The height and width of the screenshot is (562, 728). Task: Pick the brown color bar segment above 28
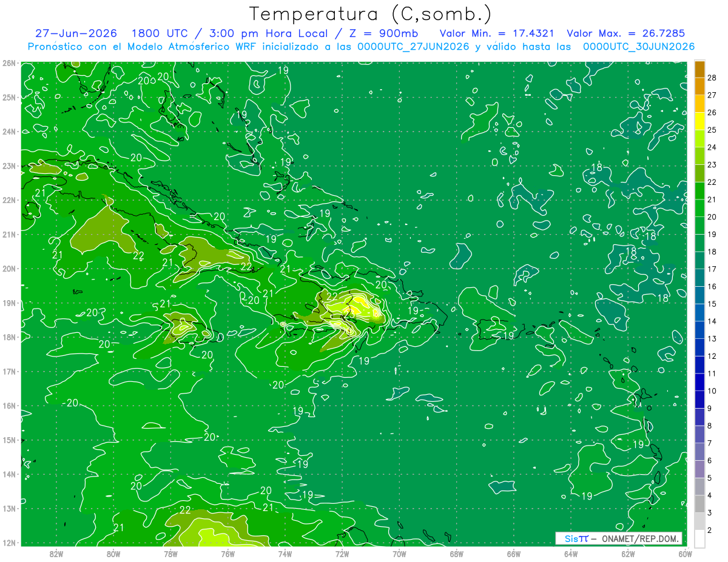(x=699, y=69)
